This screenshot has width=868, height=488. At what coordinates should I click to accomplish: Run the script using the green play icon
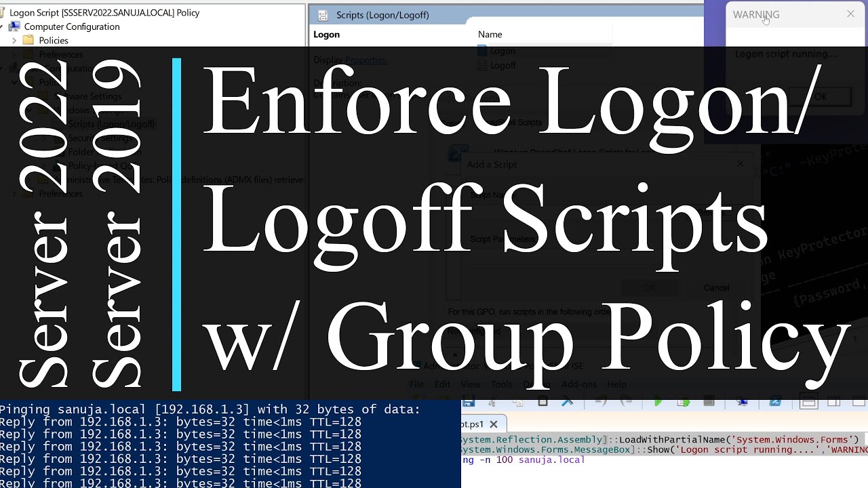(658, 401)
